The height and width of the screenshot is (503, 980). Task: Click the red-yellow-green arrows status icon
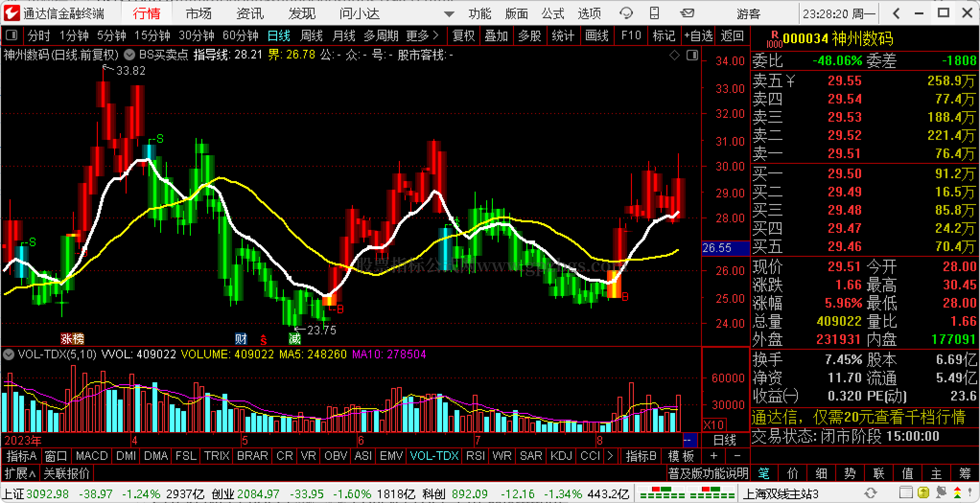point(957,493)
